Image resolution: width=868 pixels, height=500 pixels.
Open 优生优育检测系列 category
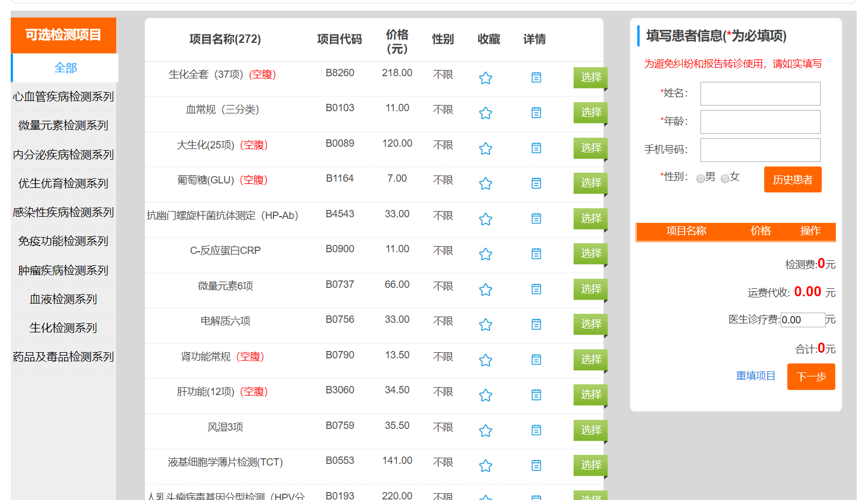click(x=64, y=184)
